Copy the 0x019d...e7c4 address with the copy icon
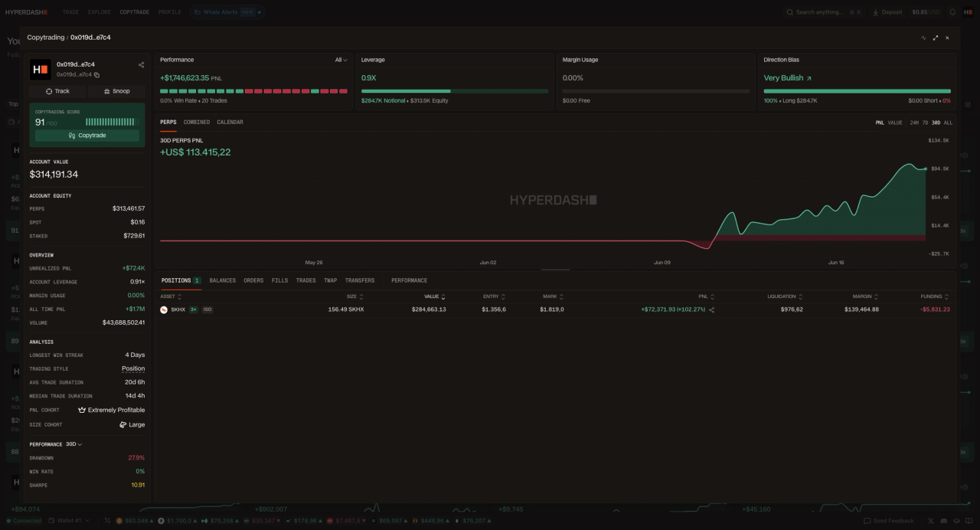Screen dimensions: 980x530 coord(96,75)
